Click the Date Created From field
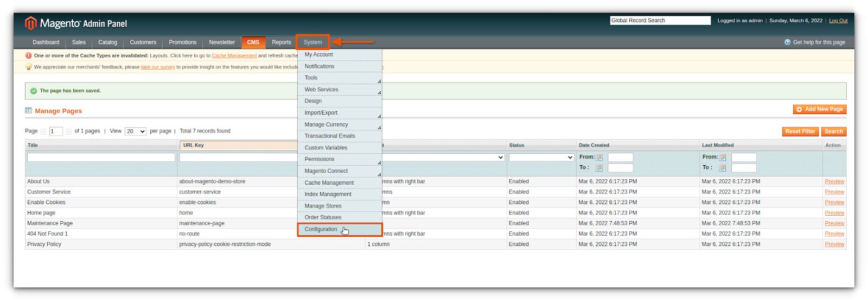 point(620,158)
